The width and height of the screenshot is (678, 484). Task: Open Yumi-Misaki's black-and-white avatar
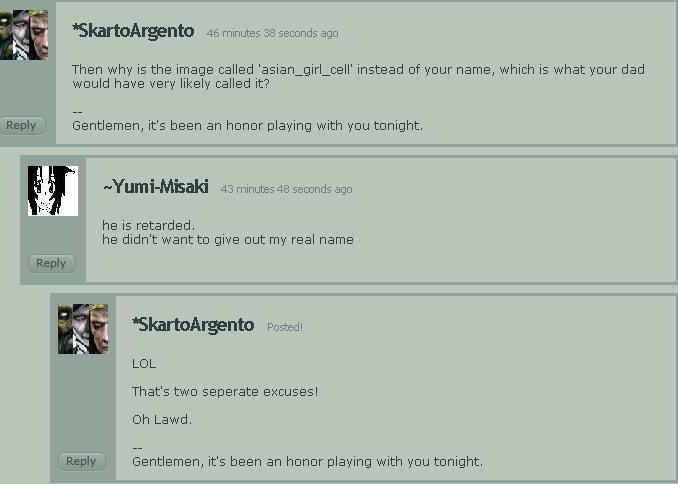pos(53,191)
